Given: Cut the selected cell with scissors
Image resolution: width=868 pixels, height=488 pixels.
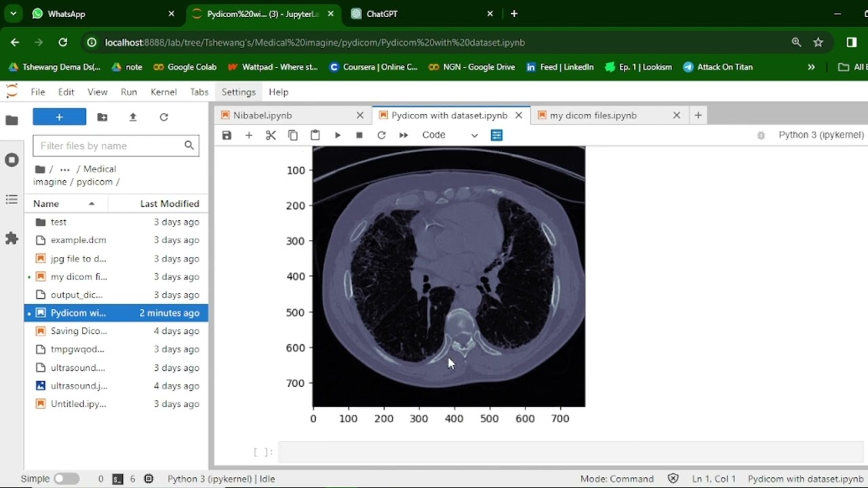Looking at the screenshot, I should click(271, 135).
